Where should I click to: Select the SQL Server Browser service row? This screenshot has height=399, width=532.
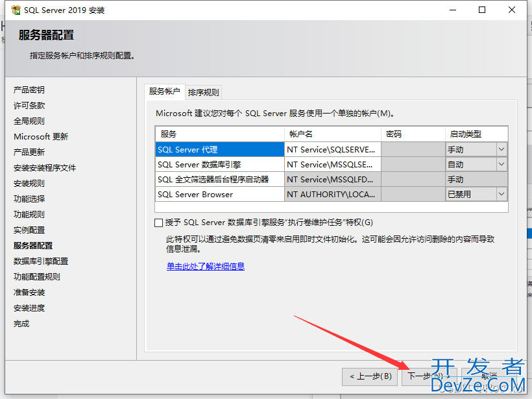[x=220, y=195]
